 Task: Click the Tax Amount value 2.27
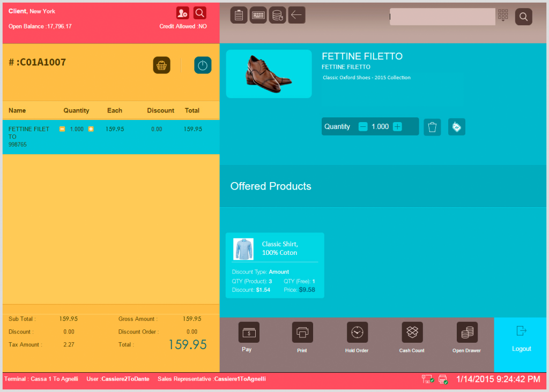[x=69, y=344]
